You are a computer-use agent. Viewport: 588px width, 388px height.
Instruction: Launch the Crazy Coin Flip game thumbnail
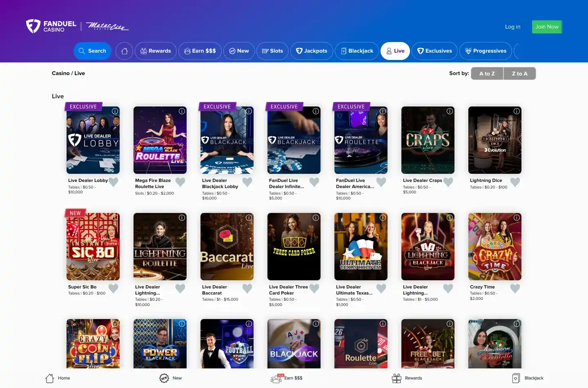(x=93, y=344)
